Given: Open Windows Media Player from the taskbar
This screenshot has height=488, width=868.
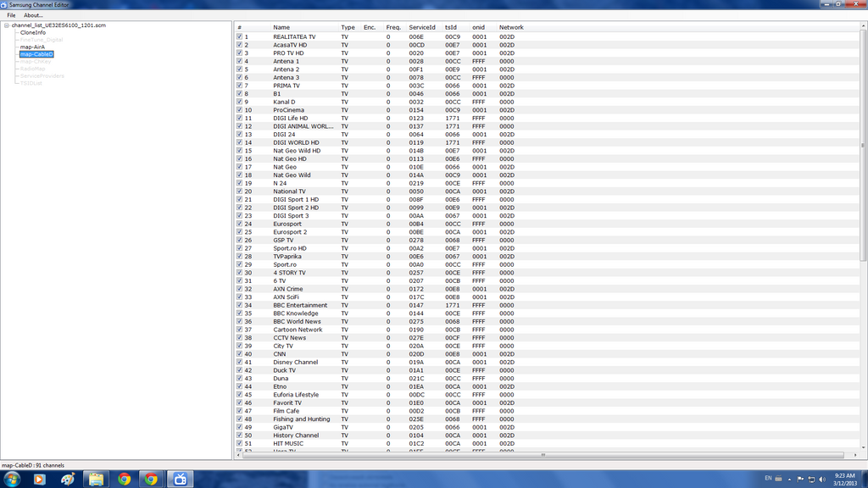Looking at the screenshot, I should (x=39, y=479).
